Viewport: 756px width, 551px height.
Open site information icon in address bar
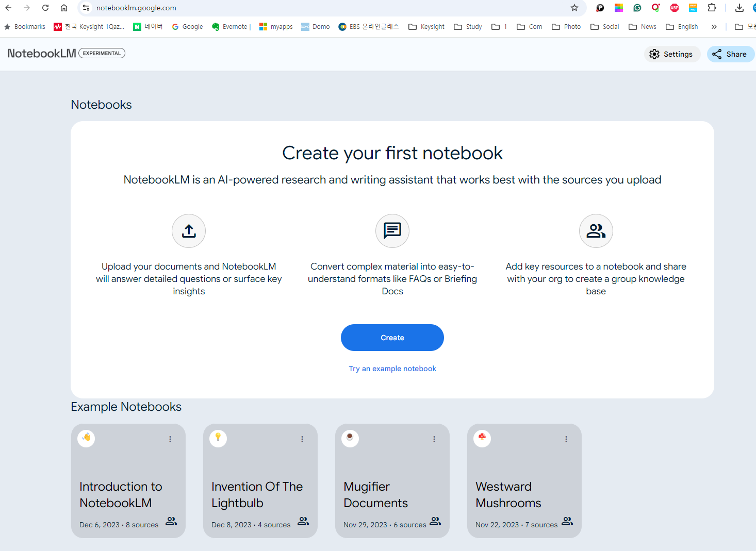[86, 8]
